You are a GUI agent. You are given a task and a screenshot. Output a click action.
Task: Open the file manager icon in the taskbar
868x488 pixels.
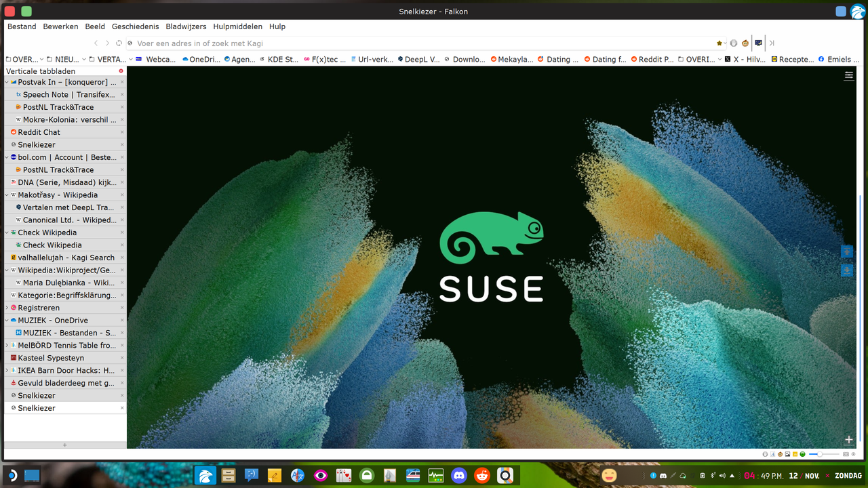(229, 476)
